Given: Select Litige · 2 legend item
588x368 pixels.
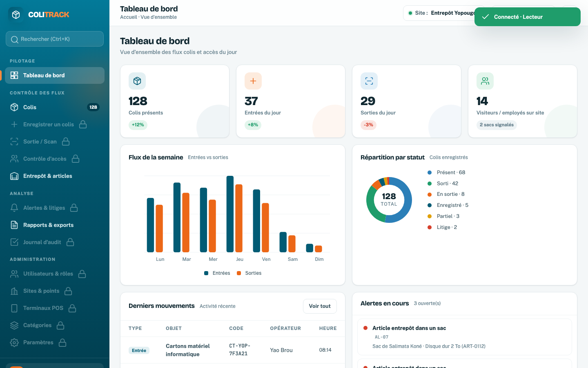Looking at the screenshot, I should pyautogui.click(x=442, y=227).
